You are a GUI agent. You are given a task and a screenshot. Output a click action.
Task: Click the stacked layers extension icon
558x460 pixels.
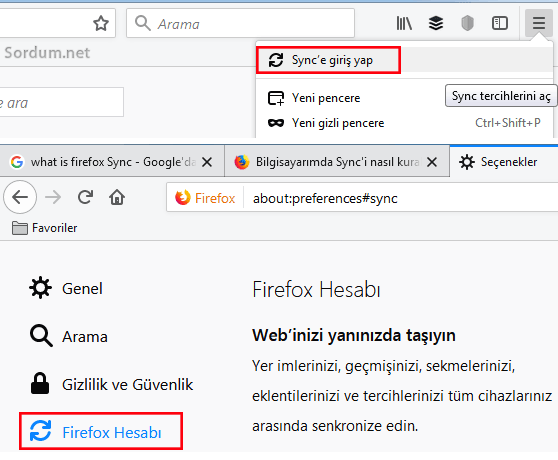(x=436, y=23)
